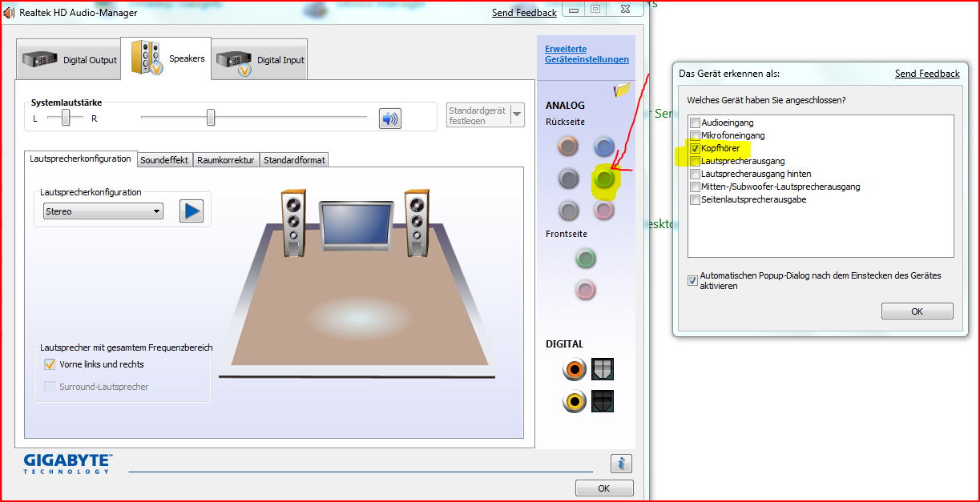980x502 pixels.
Task: Click the Realtek speaker icon in title bar
Action: [10, 13]
